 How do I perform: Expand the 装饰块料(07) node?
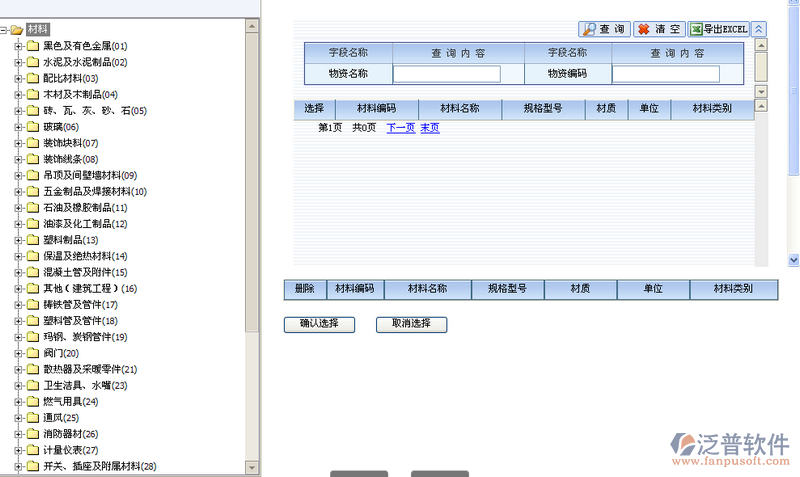tap(18, 143)
